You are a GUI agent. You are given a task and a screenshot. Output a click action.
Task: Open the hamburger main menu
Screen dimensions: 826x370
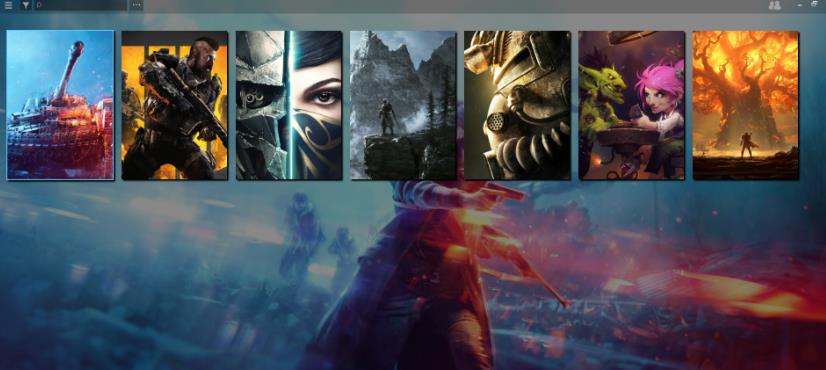pyautogui.click(x=8, y=5)
